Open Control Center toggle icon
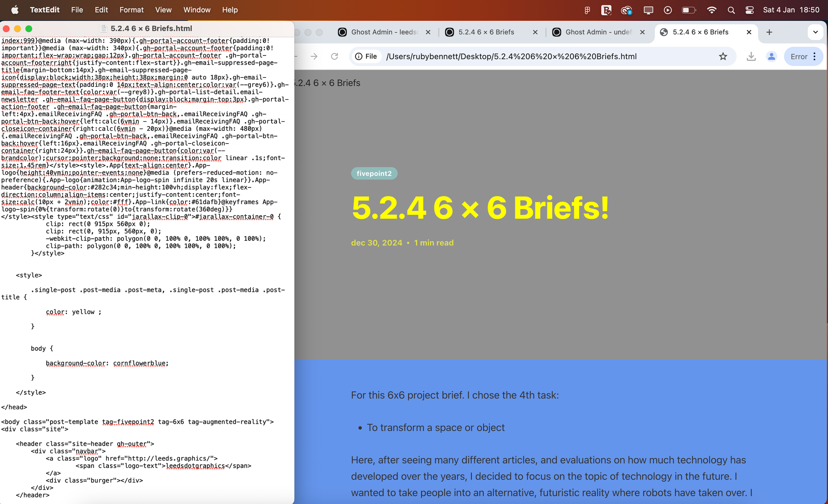The width and height of the screenshot is (828, 504). 749,10
